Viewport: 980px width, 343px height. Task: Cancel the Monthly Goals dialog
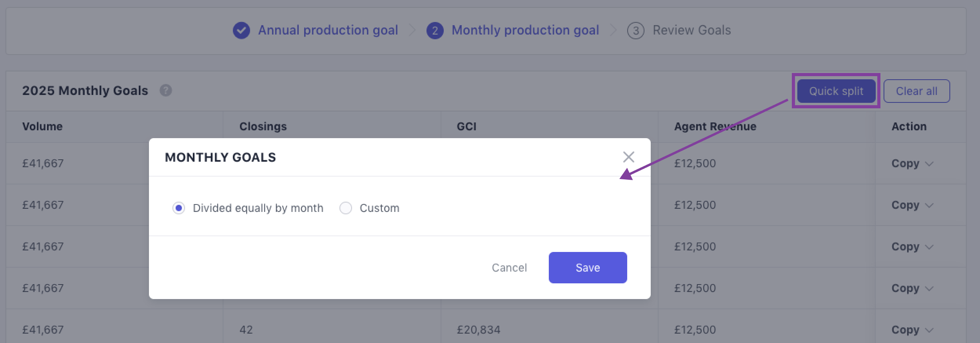(509, 268)
